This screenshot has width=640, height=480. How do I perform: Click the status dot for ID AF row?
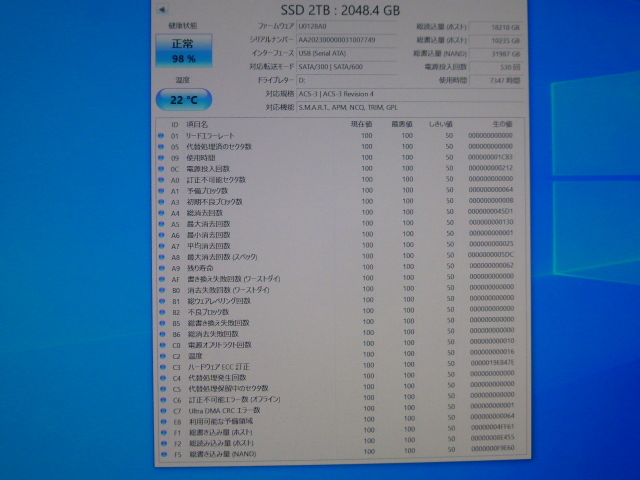click(x=162, y=279)
